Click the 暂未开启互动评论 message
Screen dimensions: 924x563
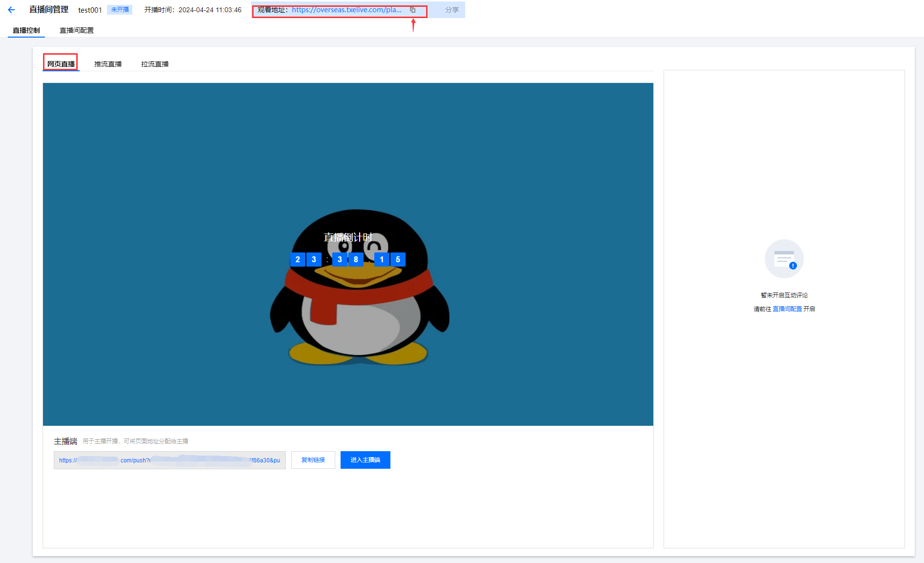tap(784, 295)
